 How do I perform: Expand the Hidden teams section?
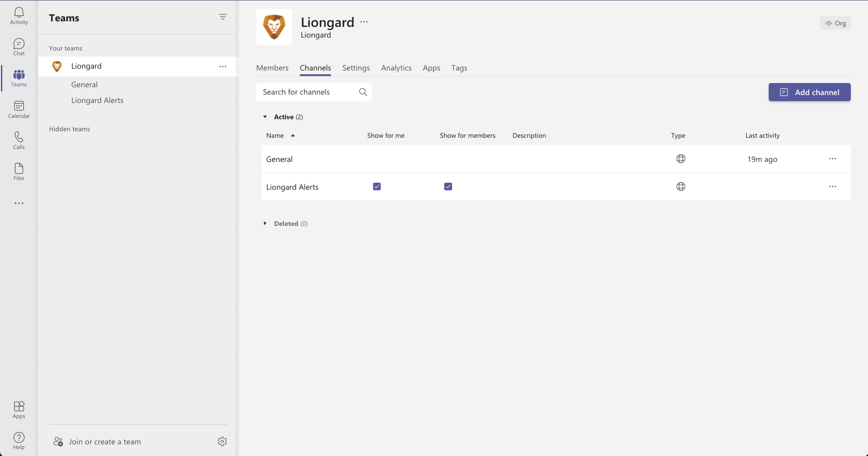[70, 129]
